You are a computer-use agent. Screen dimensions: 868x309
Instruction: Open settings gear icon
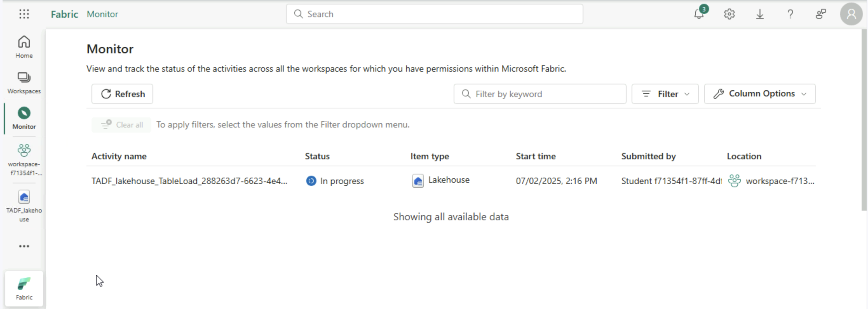coord(729,14)
